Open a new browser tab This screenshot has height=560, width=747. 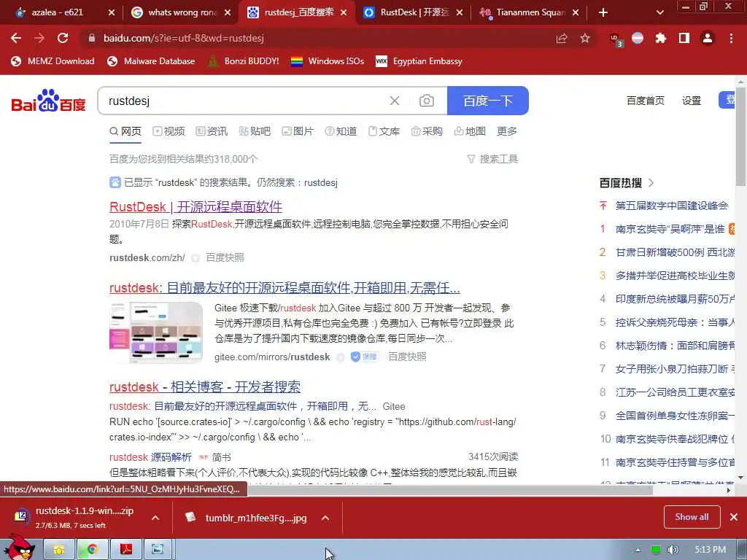pos(603,12)
